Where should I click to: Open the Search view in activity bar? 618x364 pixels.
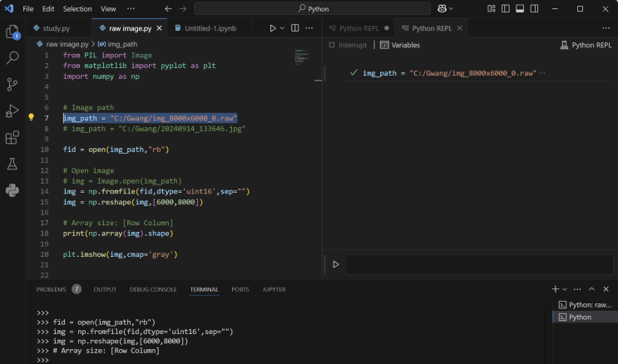pos(12,59)
